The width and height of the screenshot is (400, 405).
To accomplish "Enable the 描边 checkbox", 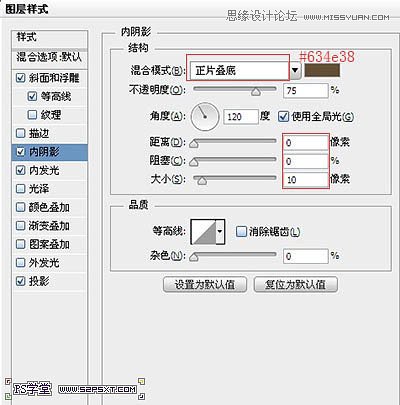I will tap(20, 133).
